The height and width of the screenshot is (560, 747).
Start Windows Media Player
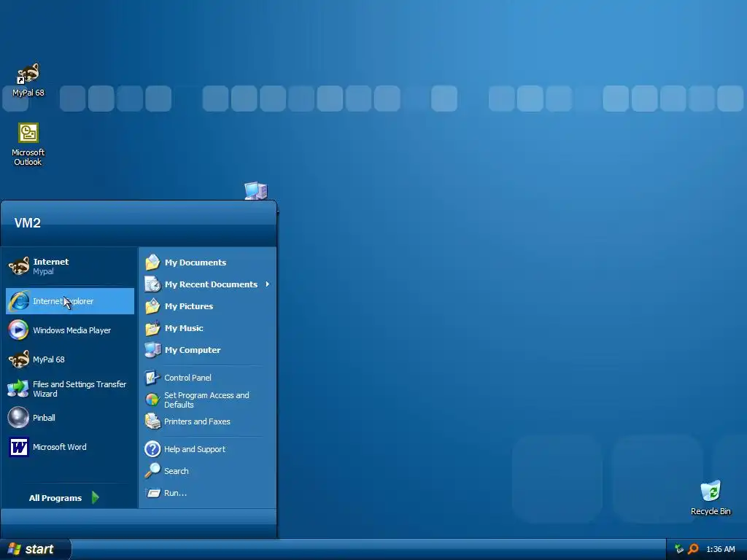70,330
